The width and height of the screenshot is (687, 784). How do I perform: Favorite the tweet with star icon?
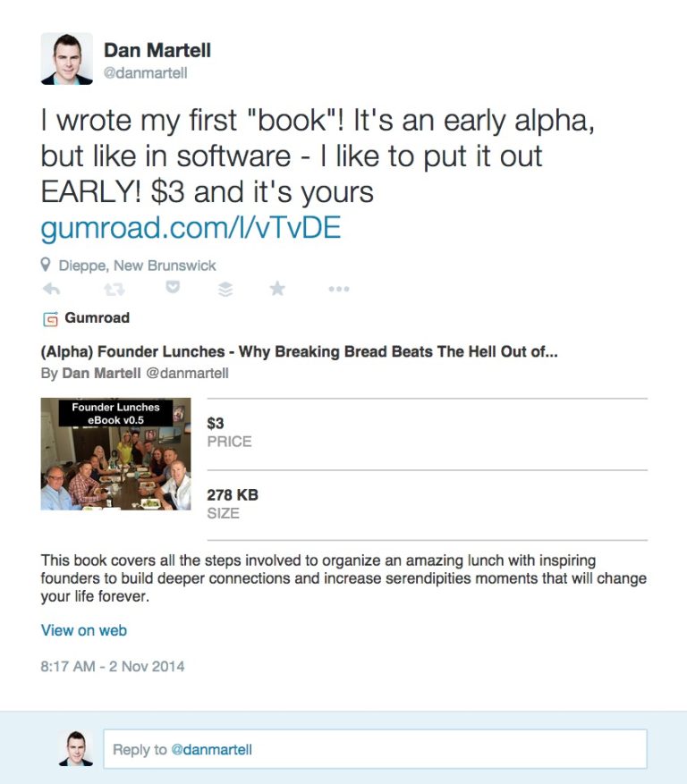coord(277,288)
